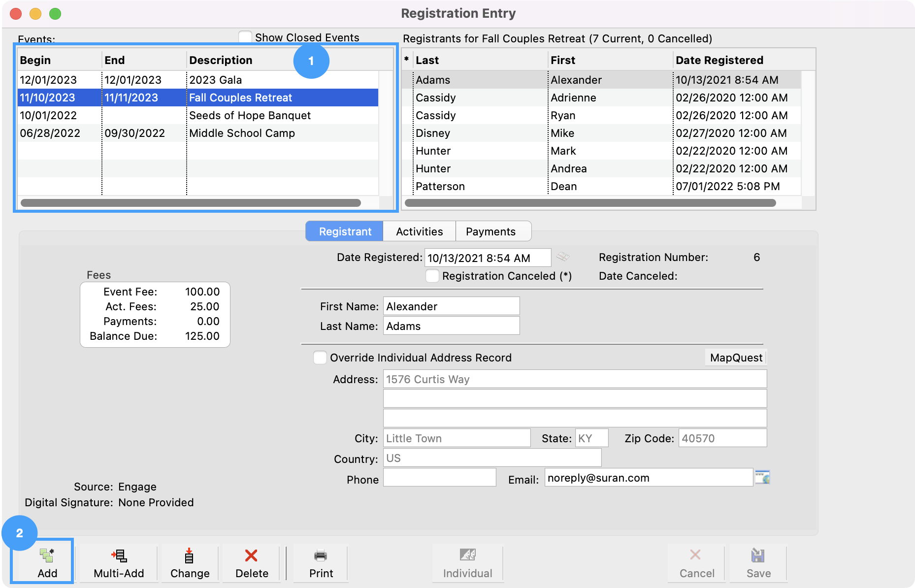Click the calendar icon beside Date Registered

pos(563,257)
